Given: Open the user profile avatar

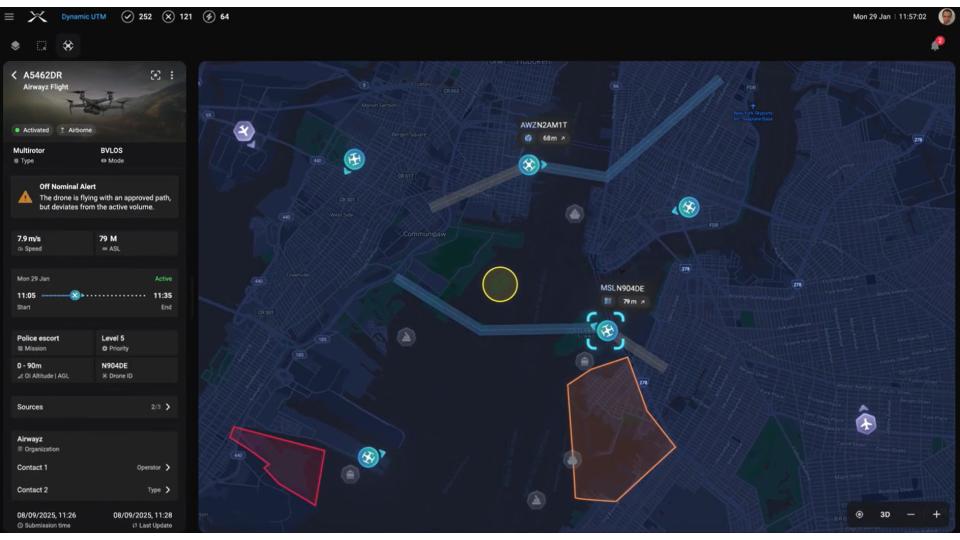Looking at the screenshot, I should [946, 16].
